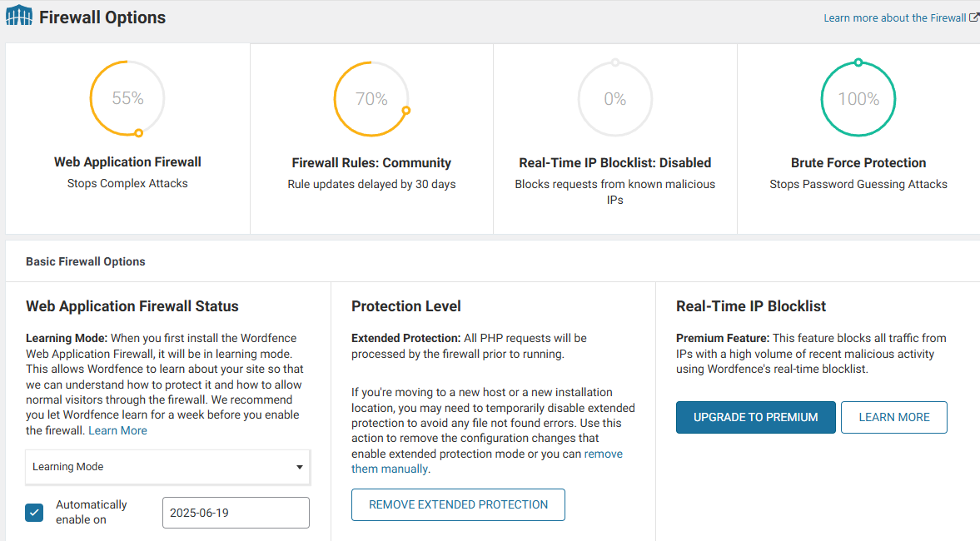The image size is (980, 541).
Task: Click the Learn More link under Learning Mode
Action: (117, 430)
